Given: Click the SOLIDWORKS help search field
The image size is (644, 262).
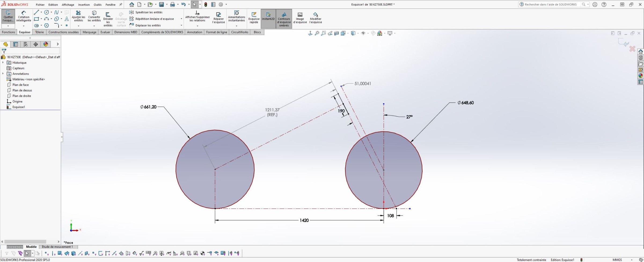Looking at the screenshot, I should coord(550,5).
